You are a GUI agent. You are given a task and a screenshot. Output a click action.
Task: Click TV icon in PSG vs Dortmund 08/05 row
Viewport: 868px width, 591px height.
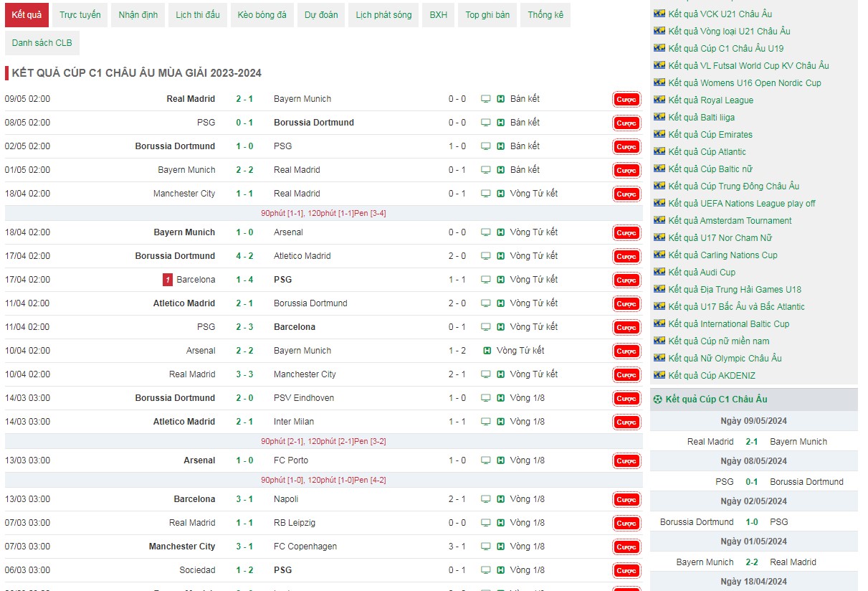(x=486, y=123)
